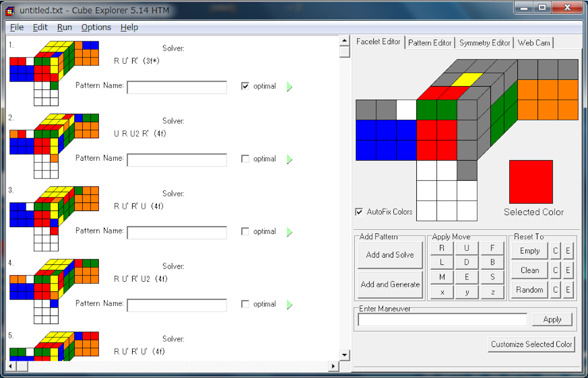Select cube thumbnail of pattern 1
The width and height of the screenshot is (588, 378).
(x=54, y=73)
